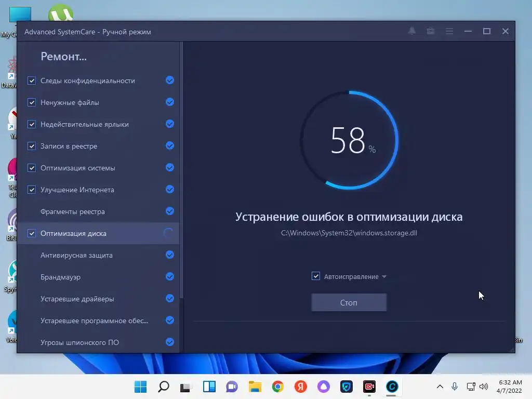Image resolution: width=532 pixels, height=399 pixels.
Task: Open the network tray icon
Action: [471, 387]
